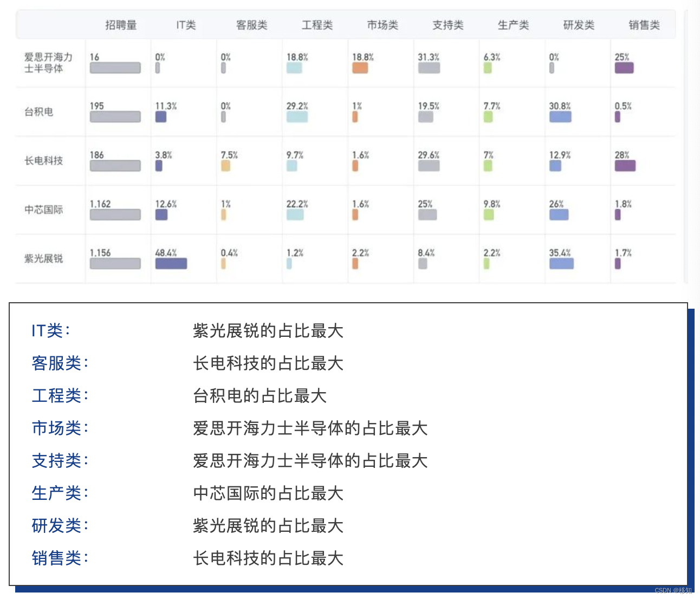
Task: Click the blue 研发类: summary label
Action: pos(60,525)
